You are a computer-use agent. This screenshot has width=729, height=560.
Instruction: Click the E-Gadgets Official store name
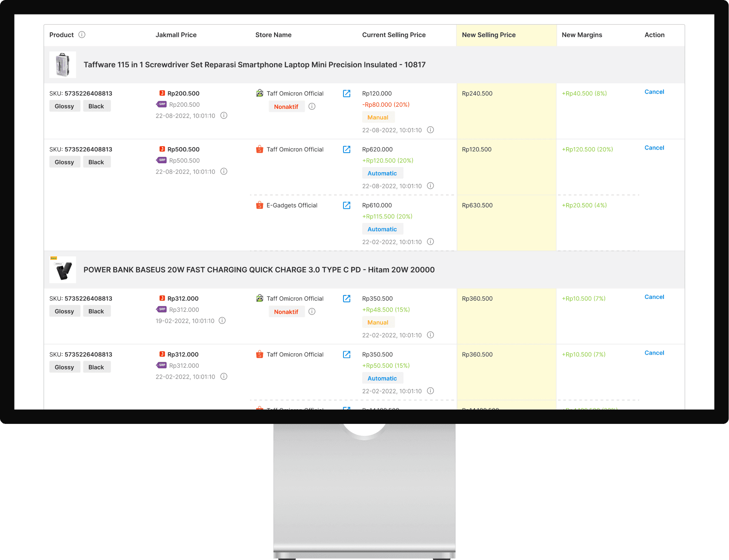[292, 205]
